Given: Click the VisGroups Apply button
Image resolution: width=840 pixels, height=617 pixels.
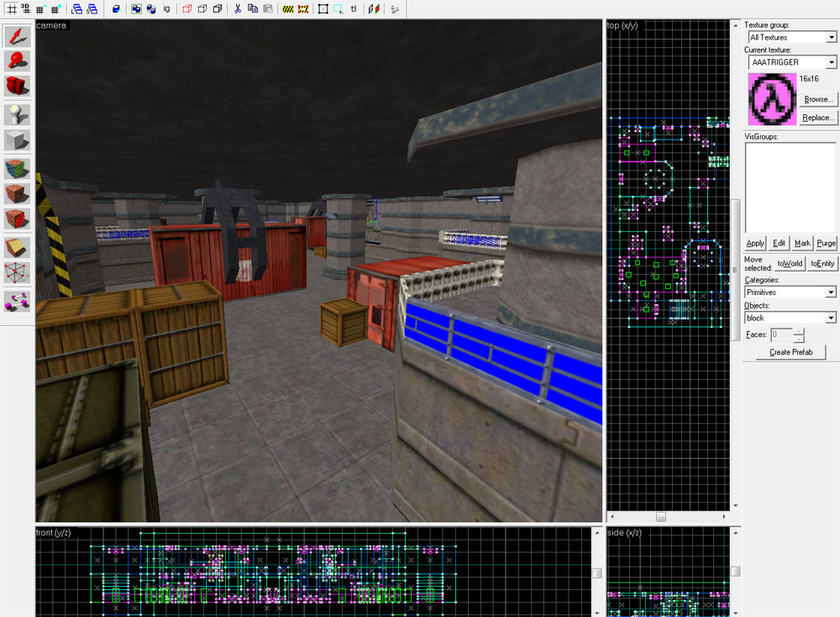Looking at the screenshot, I should [755, 244].
